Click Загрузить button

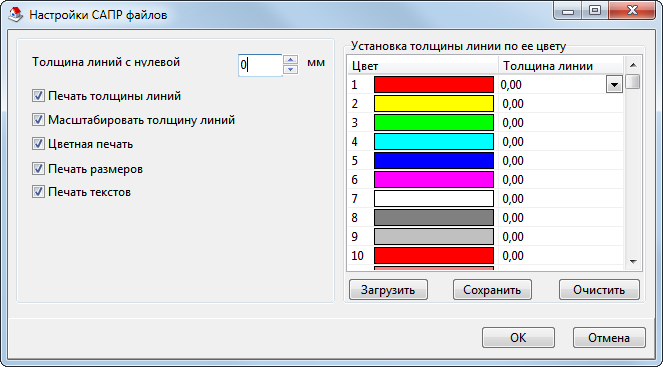[388, 290]
